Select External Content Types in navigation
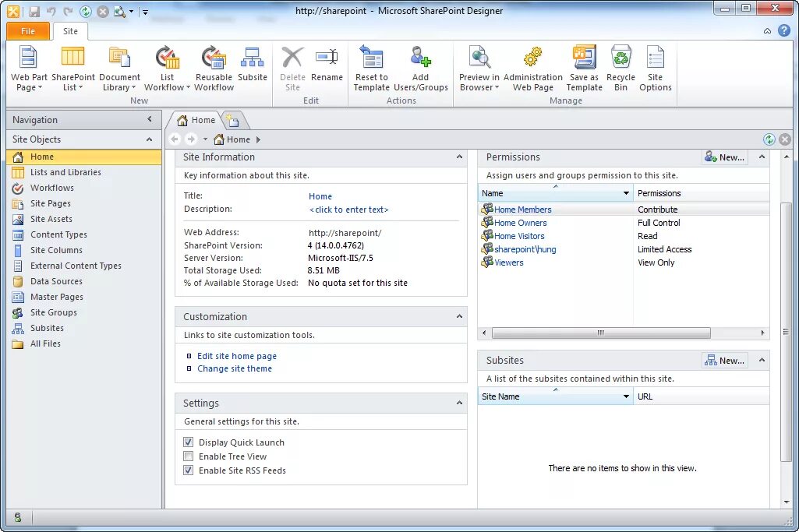799x532 pixels. (84, 266)
